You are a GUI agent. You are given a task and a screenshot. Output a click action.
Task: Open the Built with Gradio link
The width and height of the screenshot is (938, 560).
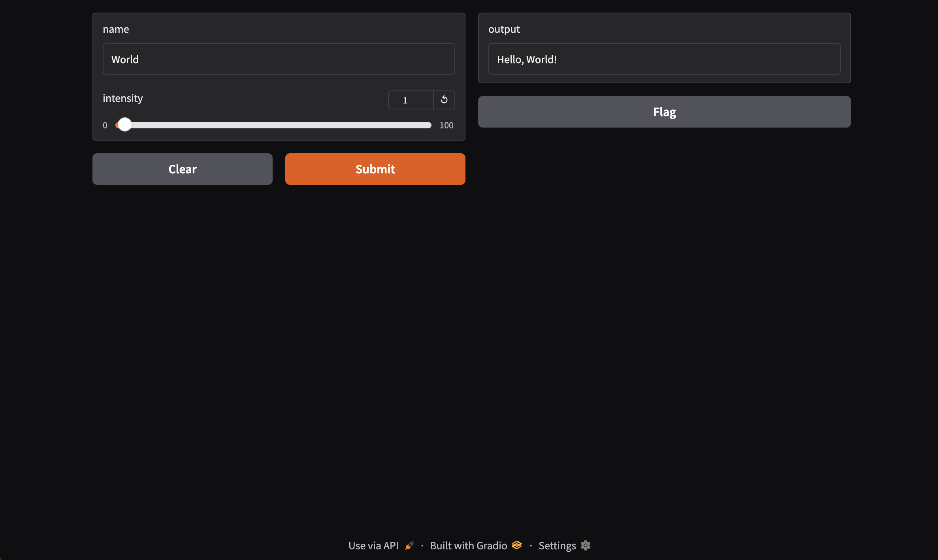click(x=476, y=546)
